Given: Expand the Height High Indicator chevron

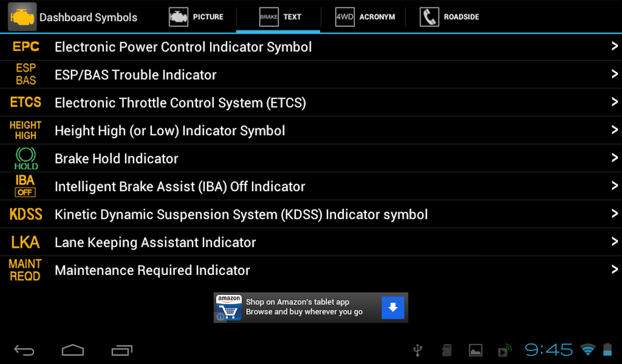Looking at the screenshot, I should tap(614, 130).
